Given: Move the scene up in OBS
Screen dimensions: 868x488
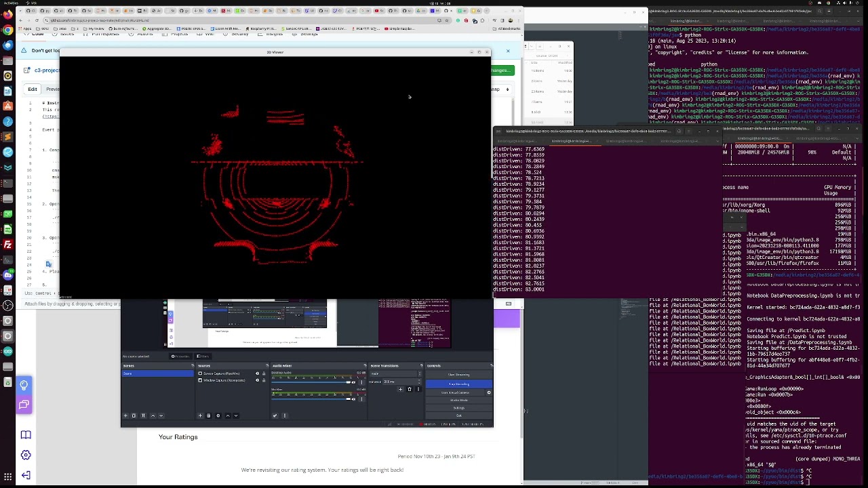Looking at the screenshot, I should 153,415.
